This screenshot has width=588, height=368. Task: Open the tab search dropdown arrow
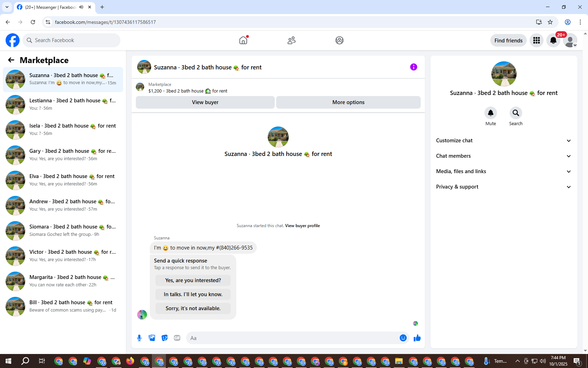click(x=7, y=7)
